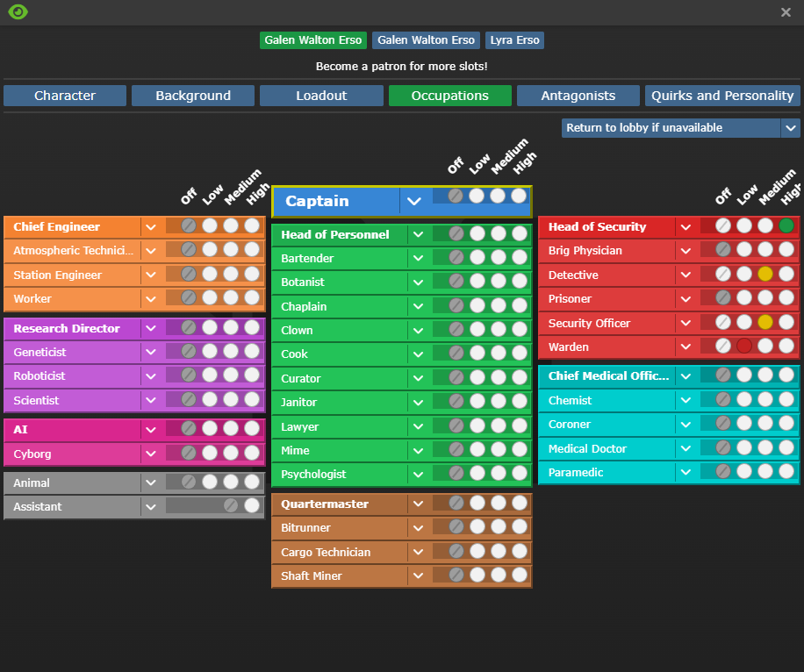Viewport: 804px width, 672px height.
Task: Switch to the Antagonists tab
Action: (578, 96)
